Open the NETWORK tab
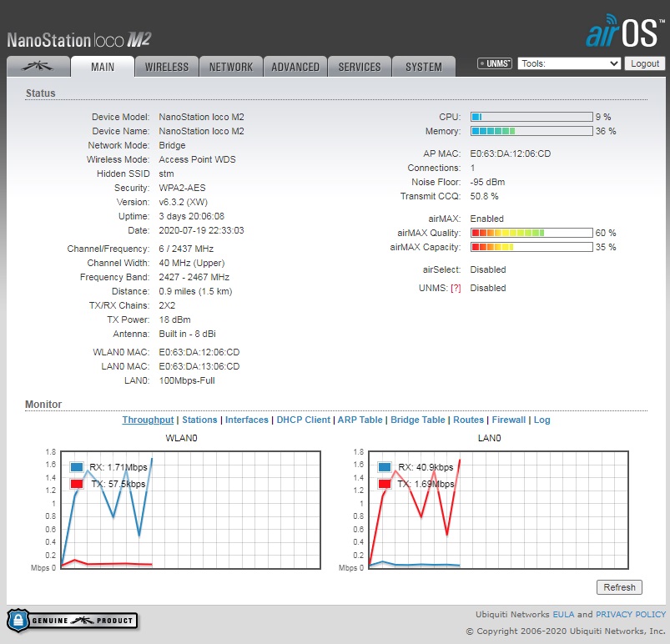The width and height of the screenshot is (670, 644). pos(231,67)
